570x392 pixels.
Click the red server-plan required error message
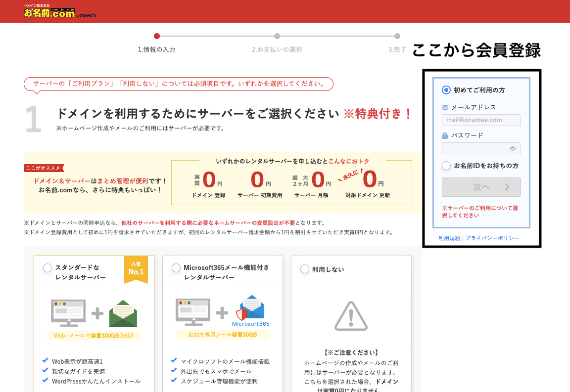coord(179,84)
